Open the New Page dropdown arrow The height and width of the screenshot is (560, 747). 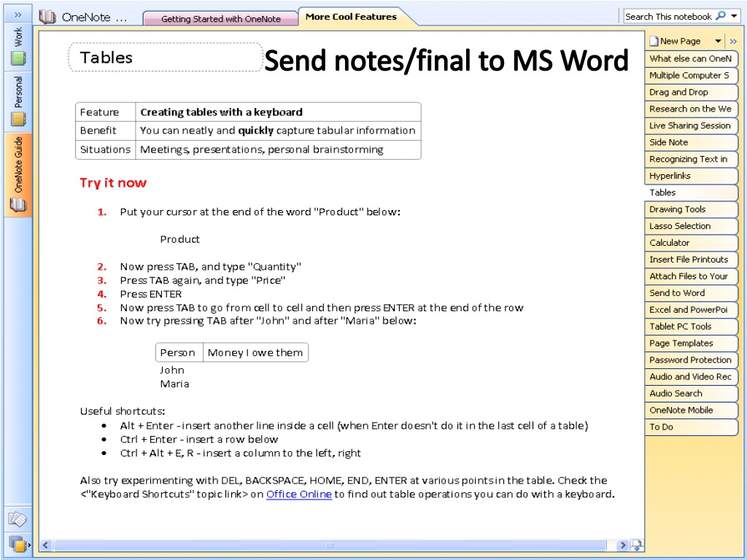coord(718,41)
